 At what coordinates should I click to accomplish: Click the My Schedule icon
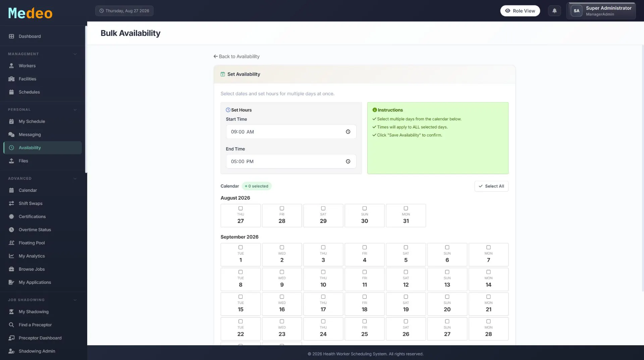[x=11, y=121]
